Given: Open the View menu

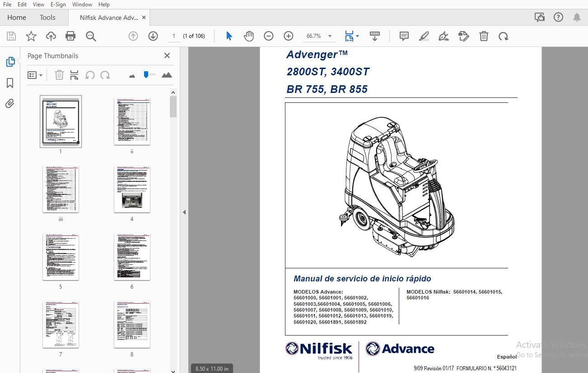Looking at the screenshot, I should point(39,4).
